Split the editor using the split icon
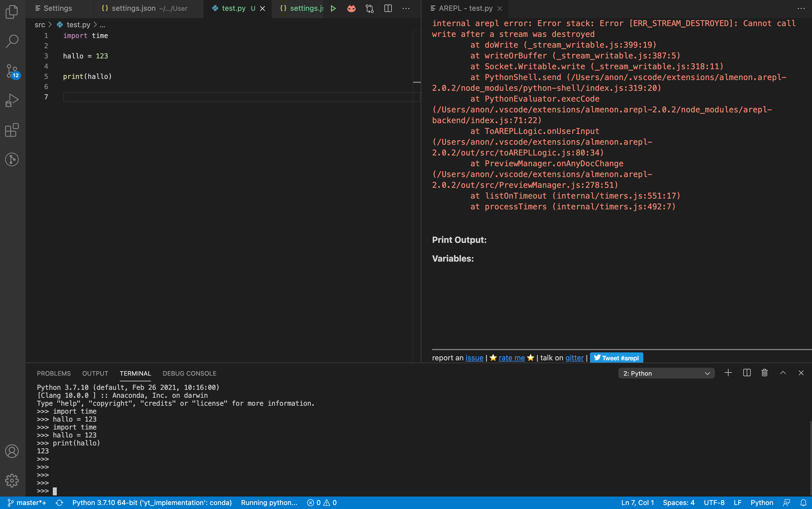Screen dimensions: 812x509 [388, 9]
